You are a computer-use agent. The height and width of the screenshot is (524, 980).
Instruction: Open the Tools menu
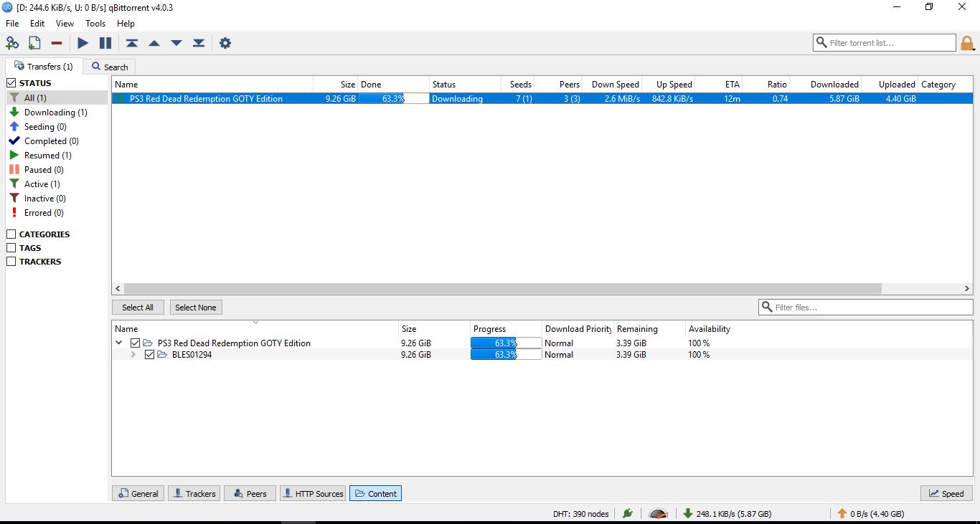(95, 24)
